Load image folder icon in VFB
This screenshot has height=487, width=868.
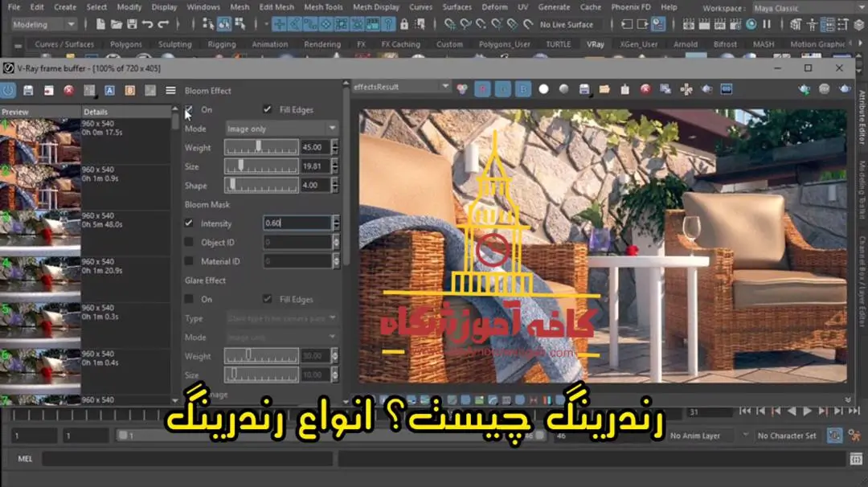(x=604, y=89)
